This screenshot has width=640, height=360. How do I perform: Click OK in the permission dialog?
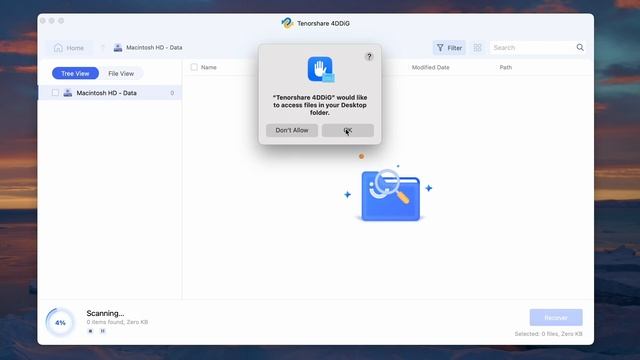348,130
